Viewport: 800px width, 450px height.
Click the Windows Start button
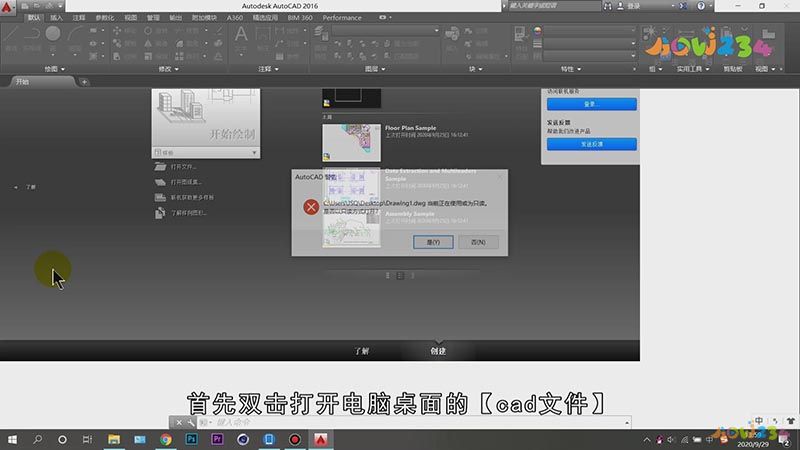click(12, 439)
